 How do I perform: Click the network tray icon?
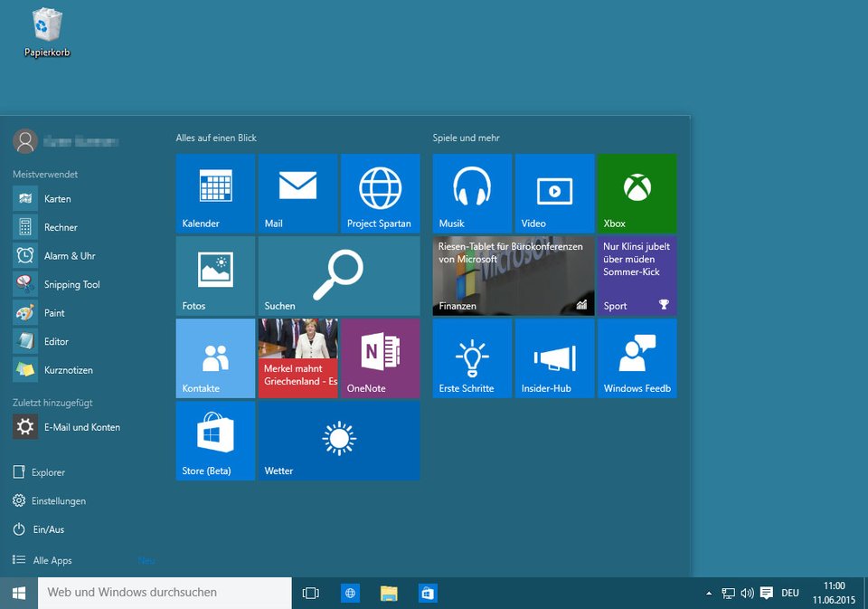click(x=728, y=593)
